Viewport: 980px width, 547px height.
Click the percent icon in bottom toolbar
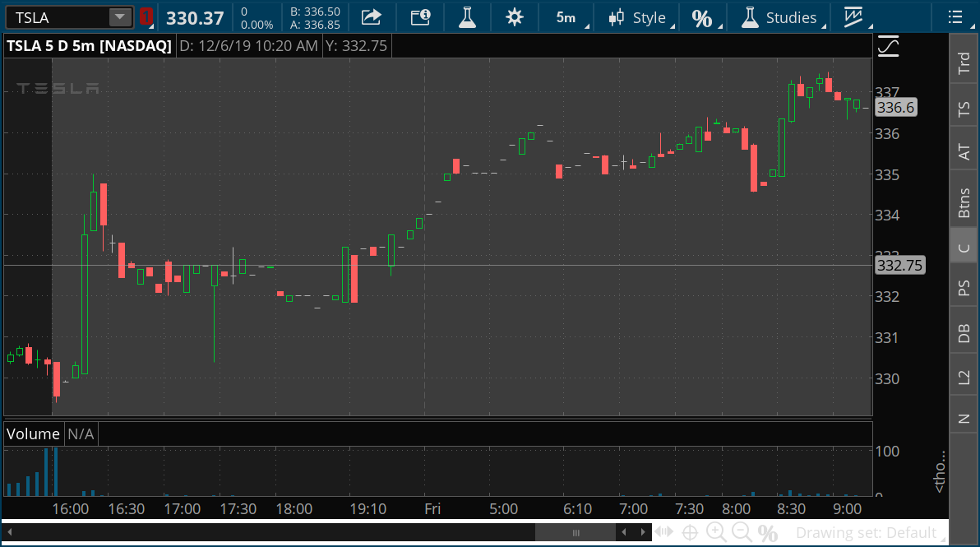point(768,533)
